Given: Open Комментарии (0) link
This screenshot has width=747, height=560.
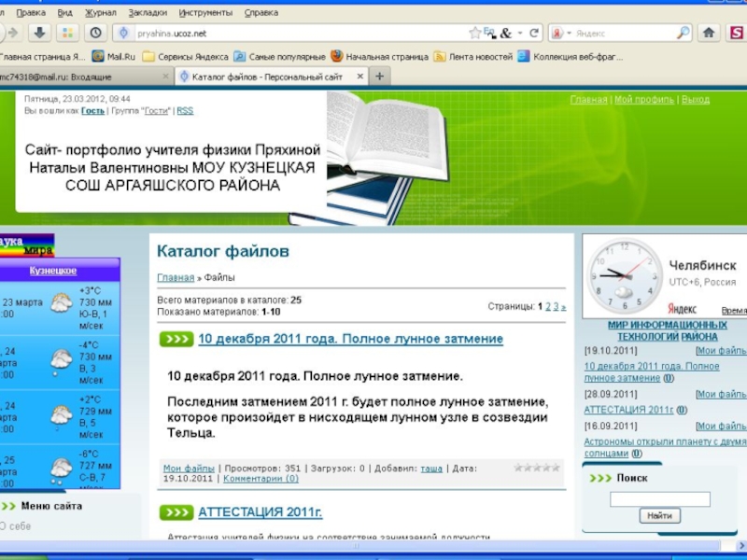Looking at the screenshot, I should point(261,479).
